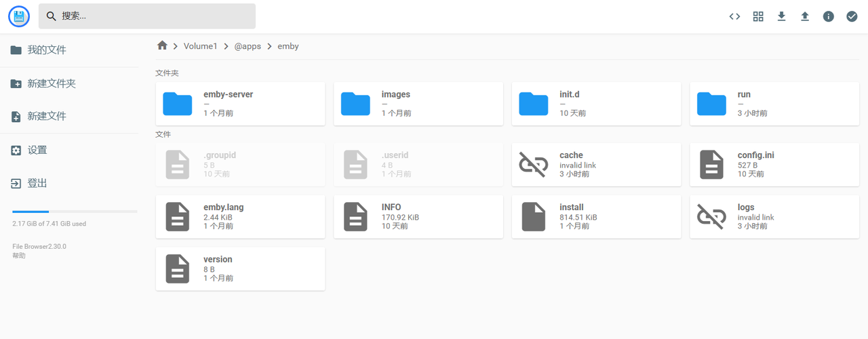This screenshot has height=339, width=868.
Task: Open the File Browser 2.30.0 link
Action: 39,247
